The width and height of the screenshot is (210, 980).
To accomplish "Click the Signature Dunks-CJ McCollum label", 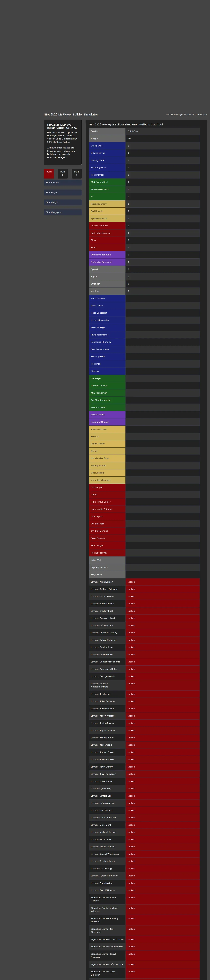I will click(x=107, y=940).
